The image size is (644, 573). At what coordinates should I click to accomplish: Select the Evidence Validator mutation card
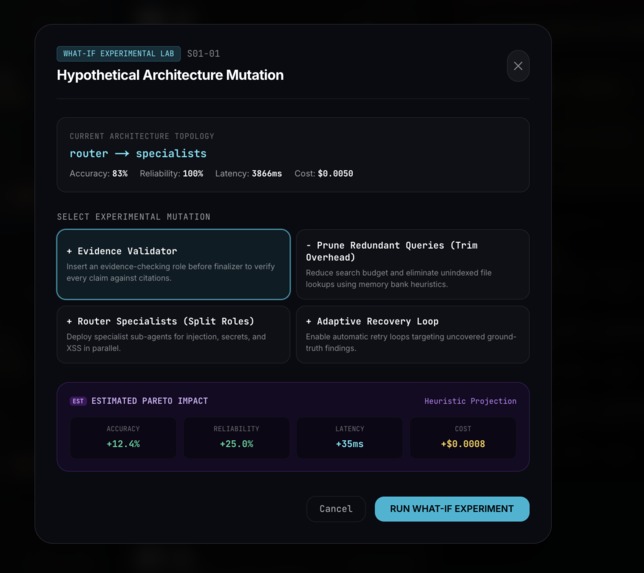173,264
